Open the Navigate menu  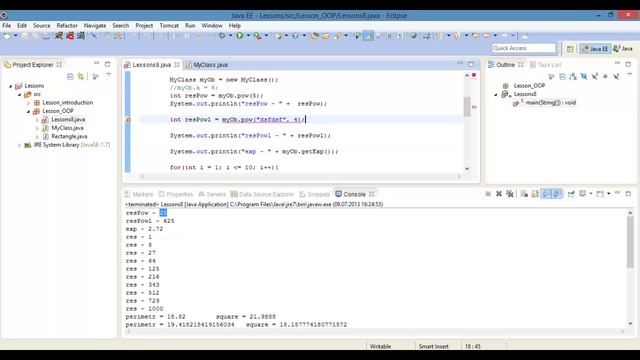[95, 25]
